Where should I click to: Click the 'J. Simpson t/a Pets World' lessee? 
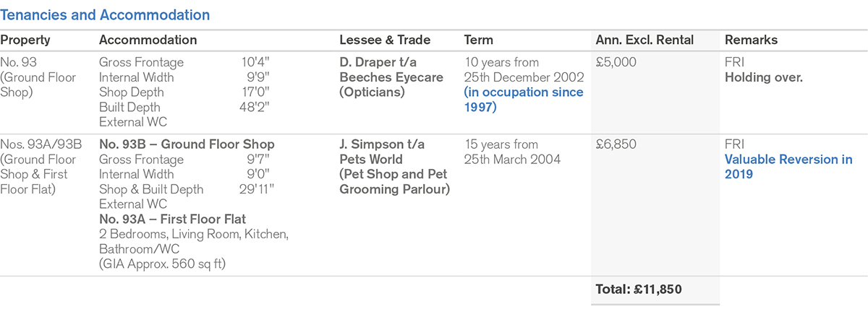tap(383, 152)
